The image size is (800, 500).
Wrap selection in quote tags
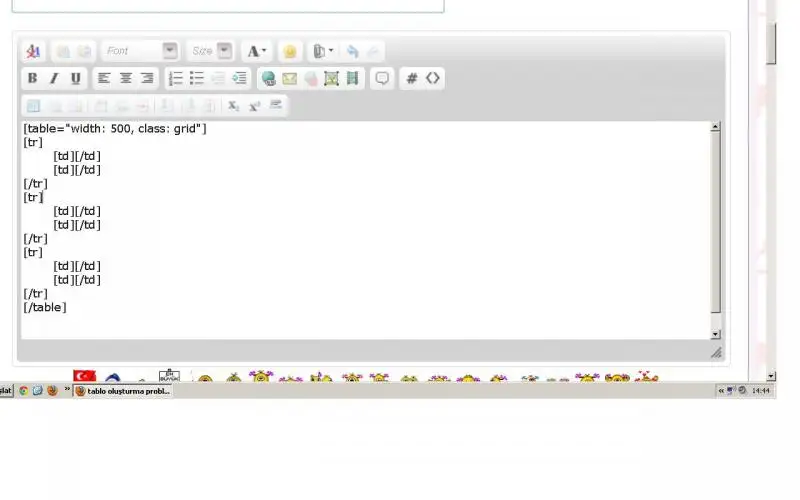[381, 78]
